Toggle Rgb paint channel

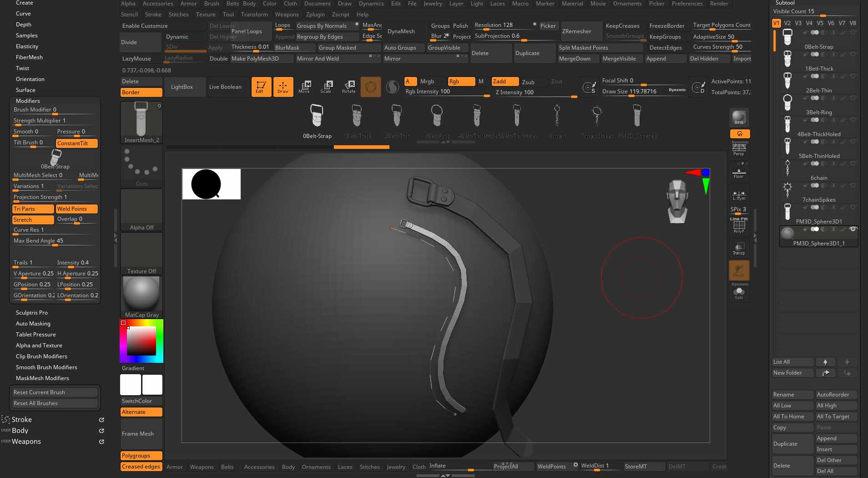(461, 81)
